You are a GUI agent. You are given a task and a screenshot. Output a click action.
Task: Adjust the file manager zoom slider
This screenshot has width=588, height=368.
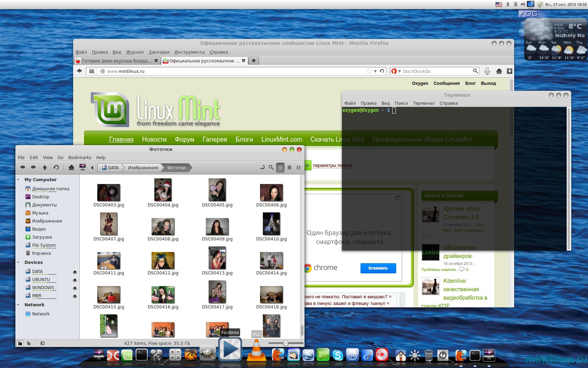click(286, 343)
